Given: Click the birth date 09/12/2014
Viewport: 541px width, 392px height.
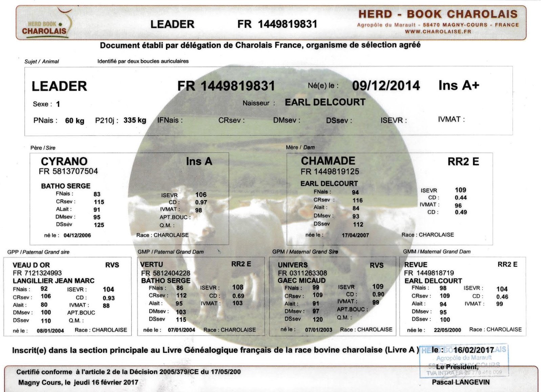Looking at the screenshot, I should [x=386, y=85].
